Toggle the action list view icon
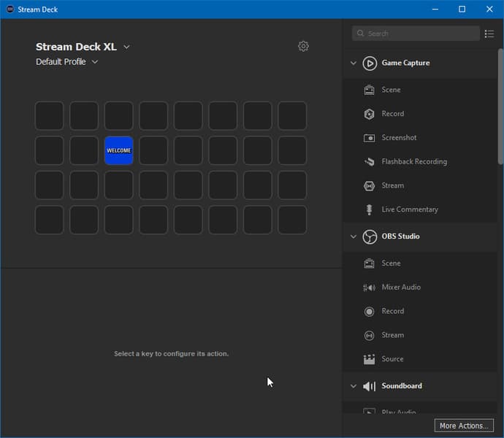 [489, 34]
